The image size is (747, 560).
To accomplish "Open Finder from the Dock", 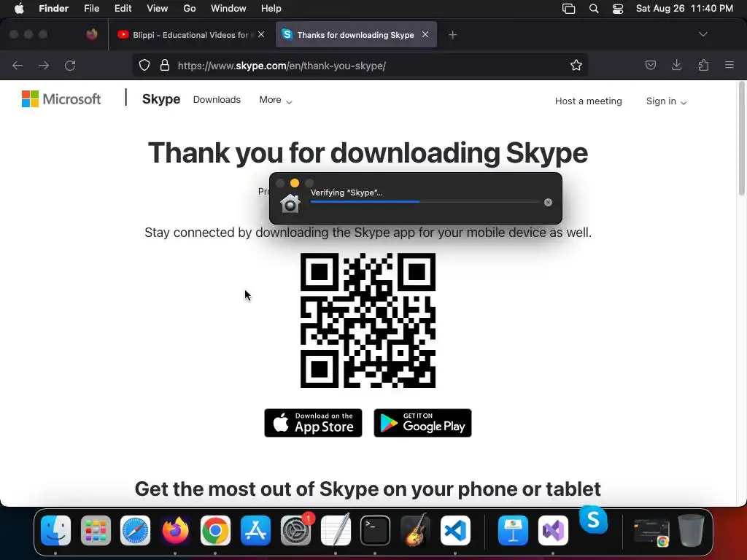I will click(x=55, y=531).
